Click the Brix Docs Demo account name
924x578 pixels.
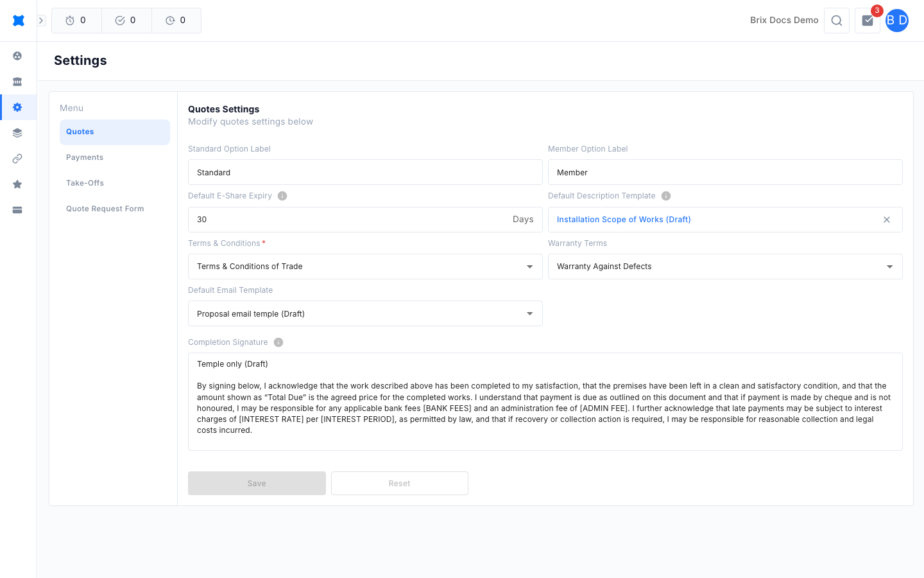[x=784, y=21]
